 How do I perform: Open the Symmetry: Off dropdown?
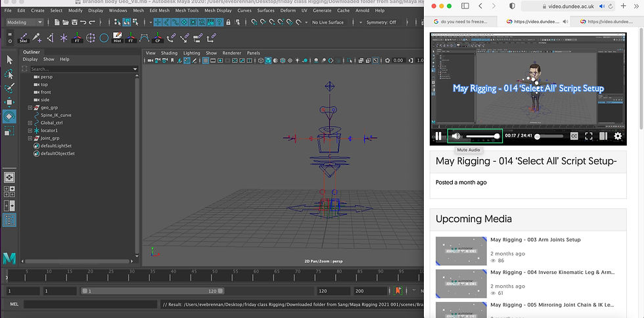tap(380, 22)
